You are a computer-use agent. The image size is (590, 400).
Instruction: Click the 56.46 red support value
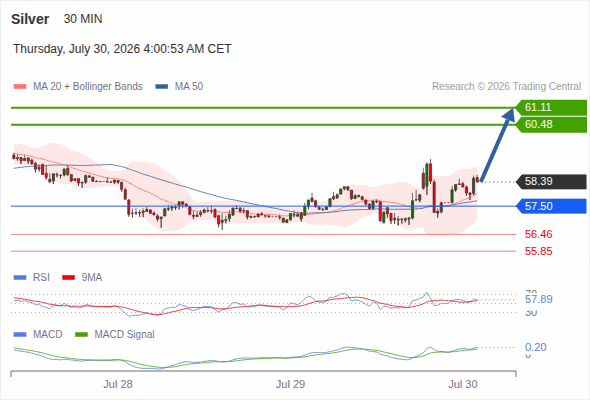point(538,234)
